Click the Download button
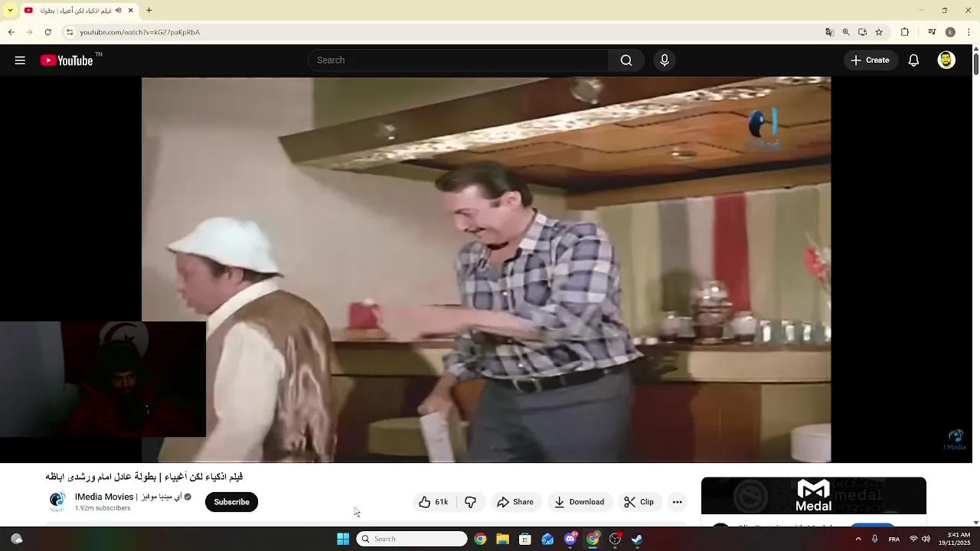Viewport: 980px width, 551px height. click(x=580, y=502)
